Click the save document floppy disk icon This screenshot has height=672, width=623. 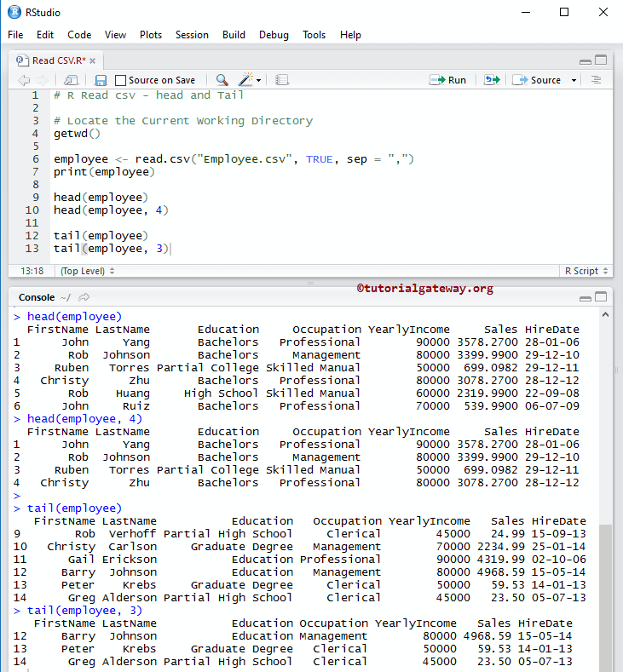101,80
